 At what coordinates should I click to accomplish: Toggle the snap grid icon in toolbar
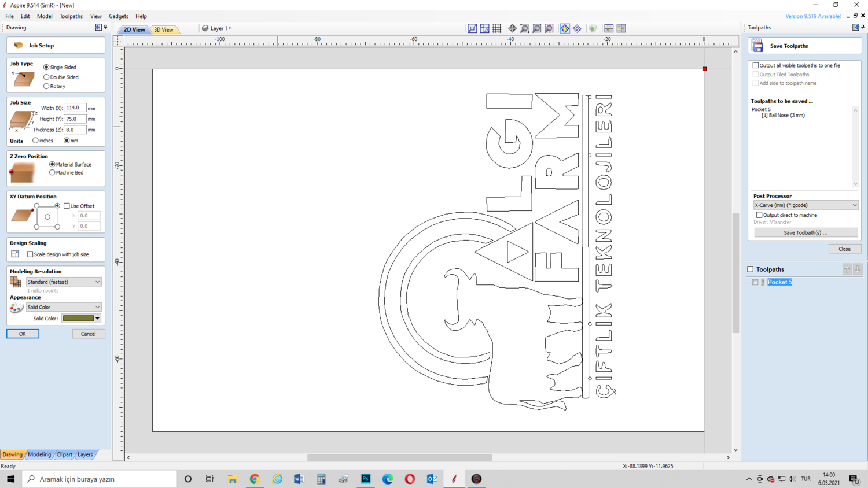497,28
